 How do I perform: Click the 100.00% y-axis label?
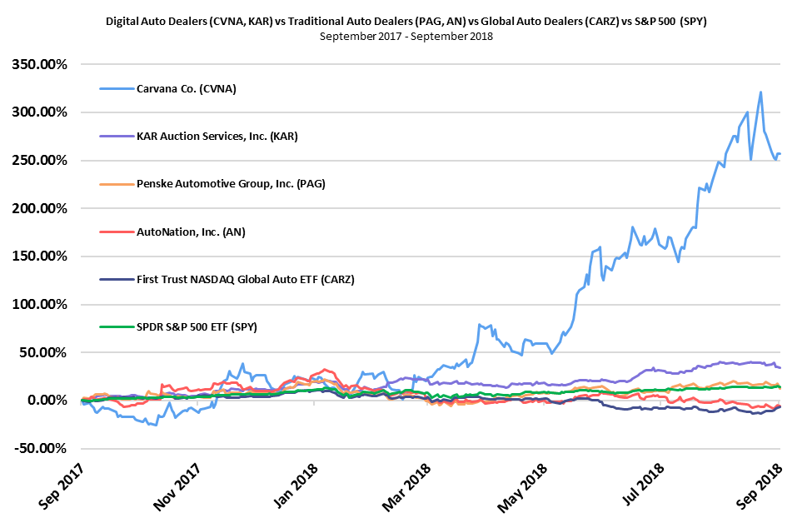coord(40,304)
